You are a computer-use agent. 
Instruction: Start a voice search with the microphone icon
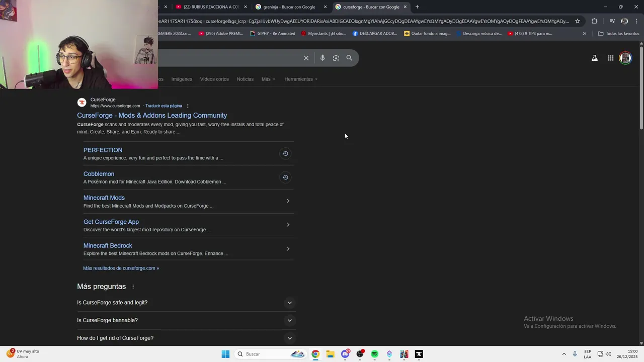(323, 58)
